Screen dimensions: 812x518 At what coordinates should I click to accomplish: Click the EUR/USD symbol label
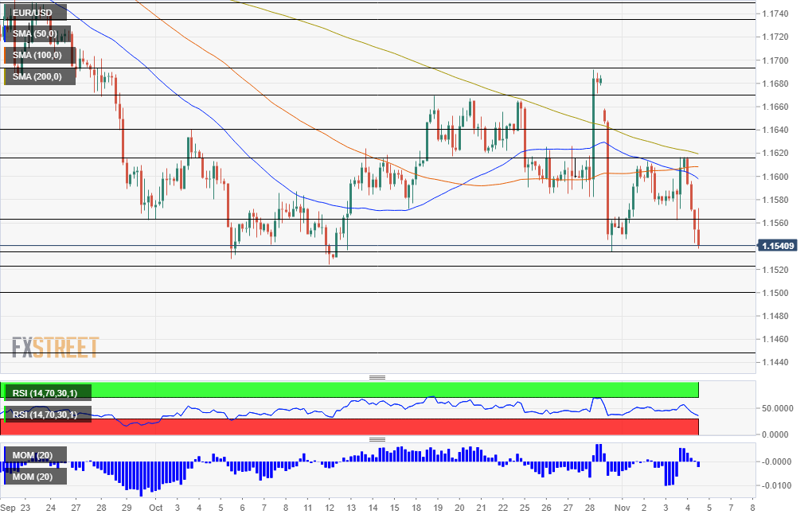33,13
